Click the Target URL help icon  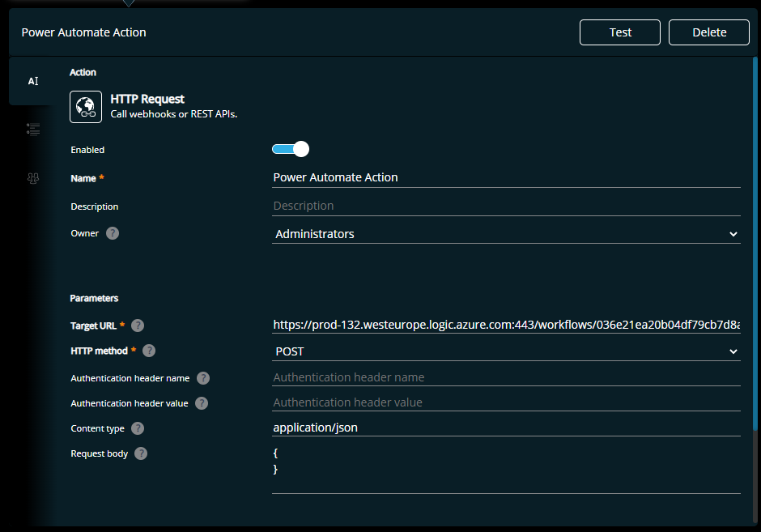point(138,326)
